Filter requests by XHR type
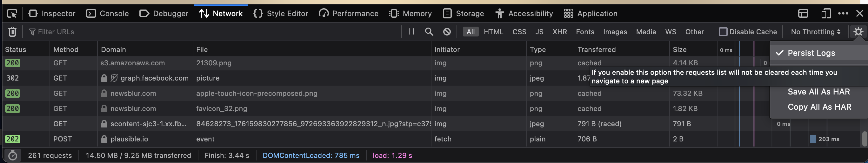 point(559,32)
